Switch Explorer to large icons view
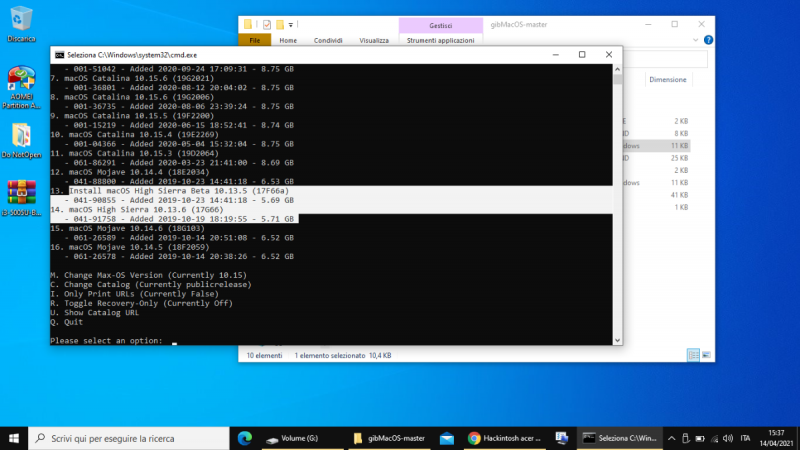The height and width of the screenshot is (450, 800). point(706,355)
